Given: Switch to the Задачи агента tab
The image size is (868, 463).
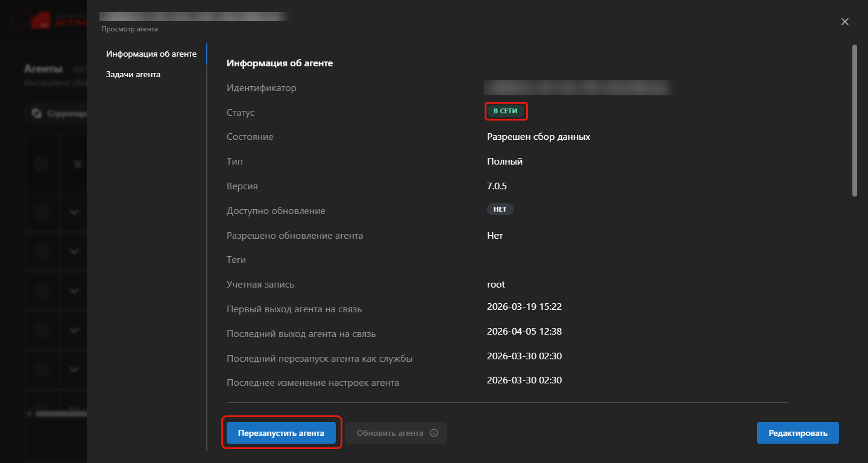Looking at the screenshot, I should point(133,74).
